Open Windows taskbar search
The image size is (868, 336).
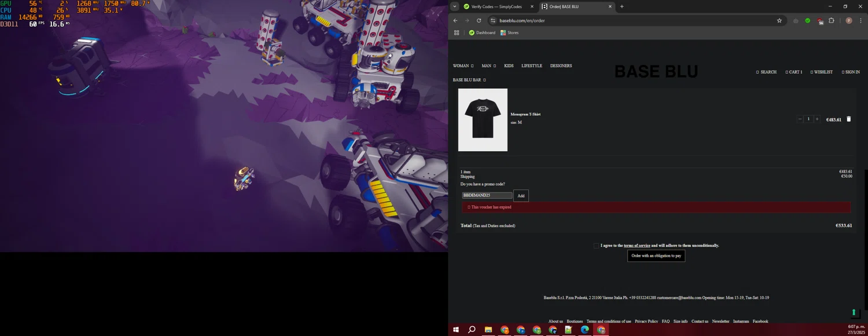tap(472, 330)
